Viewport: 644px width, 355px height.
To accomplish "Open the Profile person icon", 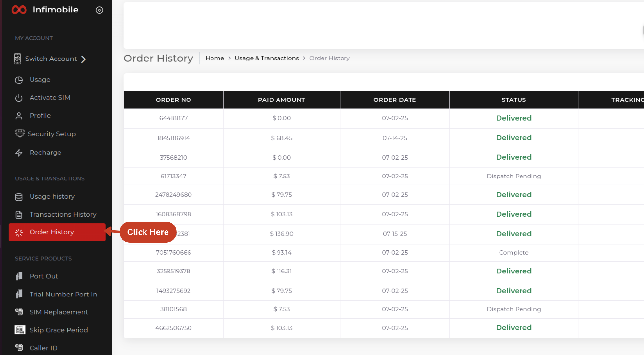I will click(19, 116).
